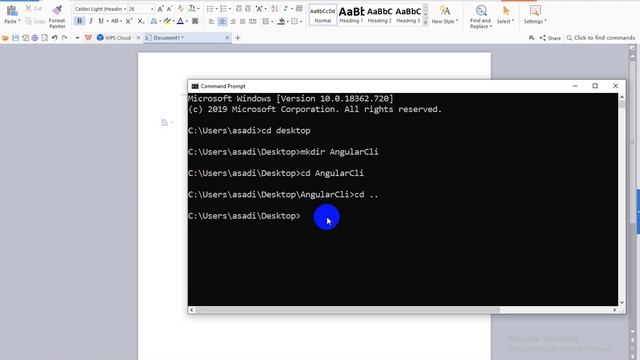Expand the bullet list dropdown

pyautogui.click(x=216, y=9)
